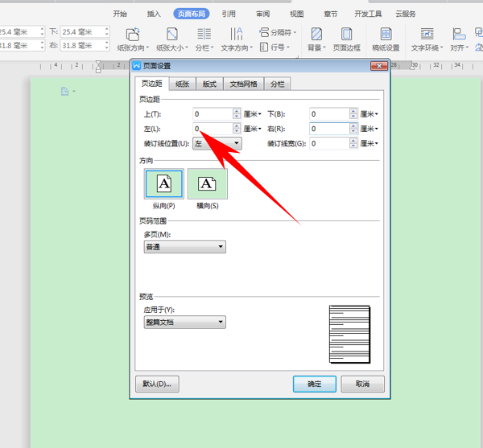The image size is (483, 448).
Task: Open the 装订线位置 gutter position dropdown
Action: (217, 143)
